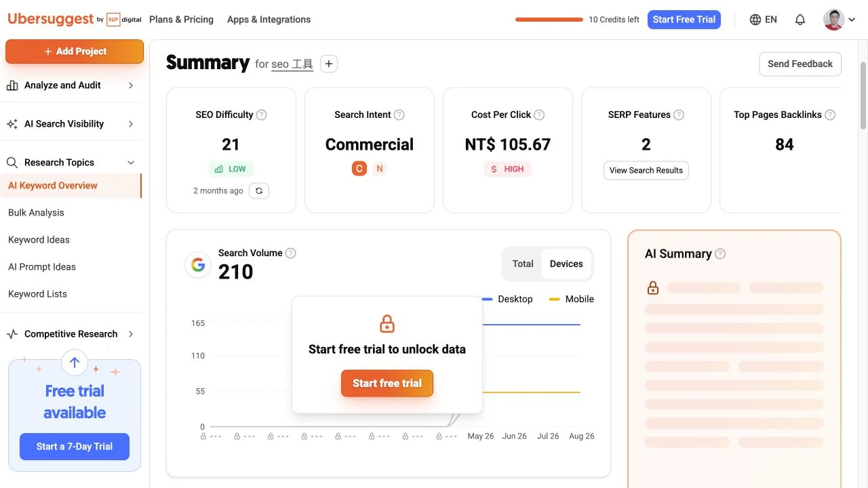The height and width of the screenshot is (488, 868).
Task: Refresh the SEO Difficulty data
Action: [259, 190]
